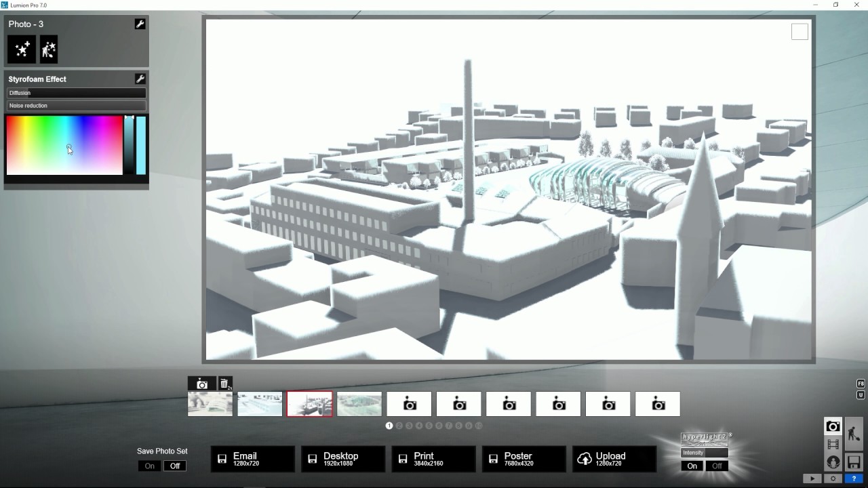This screenshot has width=868, height=488.
Task: Open Files save floppy icon
Action: pos(854,462)
